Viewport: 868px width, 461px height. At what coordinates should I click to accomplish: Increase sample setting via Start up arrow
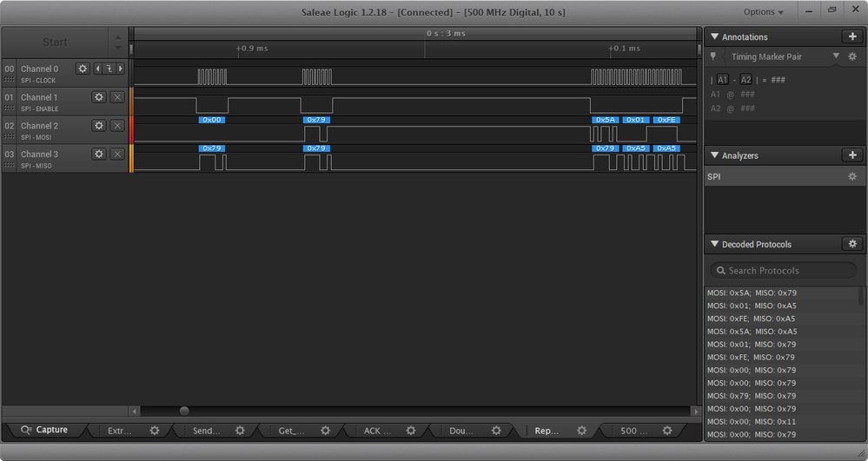(x=117, y=37)
